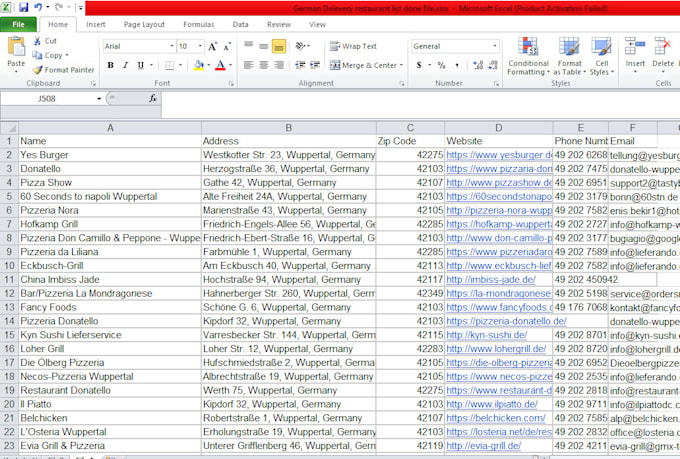
Task: Toggle the highlighted Bottom Align button
Action: tap(279, 46)
